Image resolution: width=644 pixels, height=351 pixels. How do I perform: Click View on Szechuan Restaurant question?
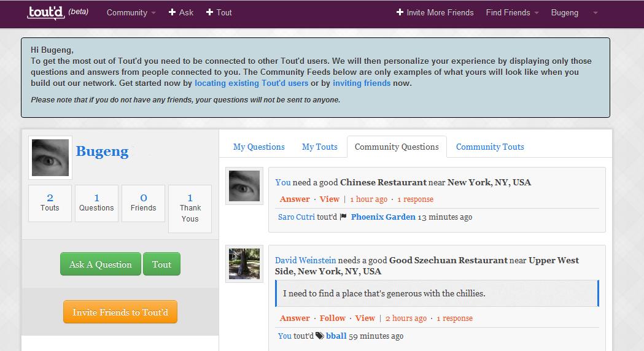pos(365,318)
